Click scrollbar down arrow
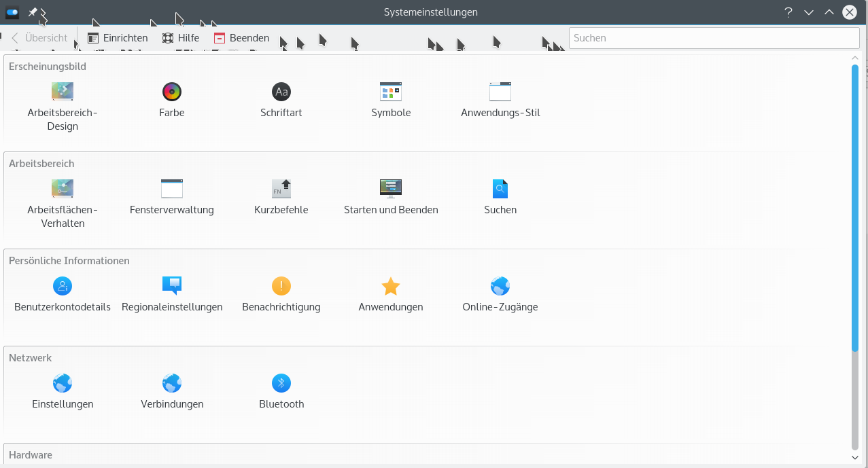Screen dimensions: 868x468 point(855,458)
